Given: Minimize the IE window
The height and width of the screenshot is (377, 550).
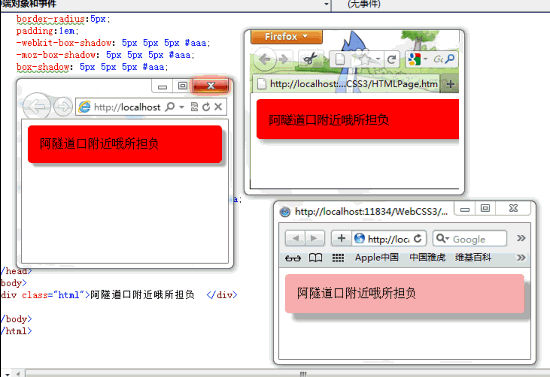Looking at the screenshot, I should [x=162, y=86].
